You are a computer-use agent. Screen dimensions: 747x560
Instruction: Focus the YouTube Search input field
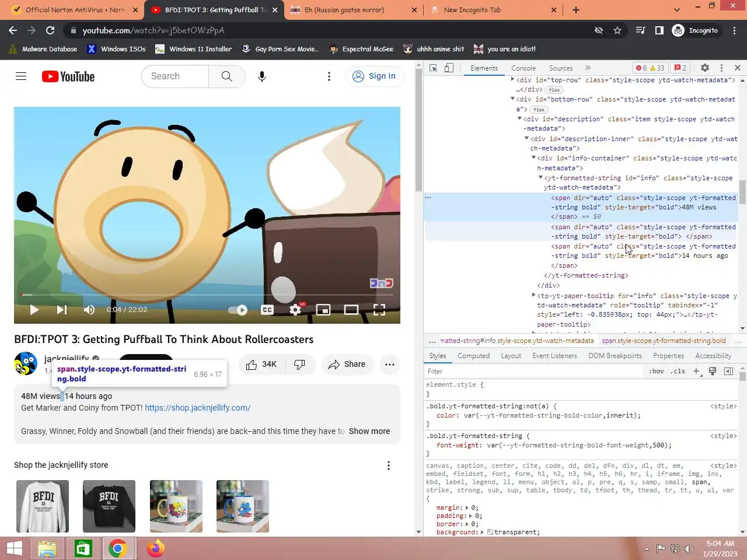(175, 76)
